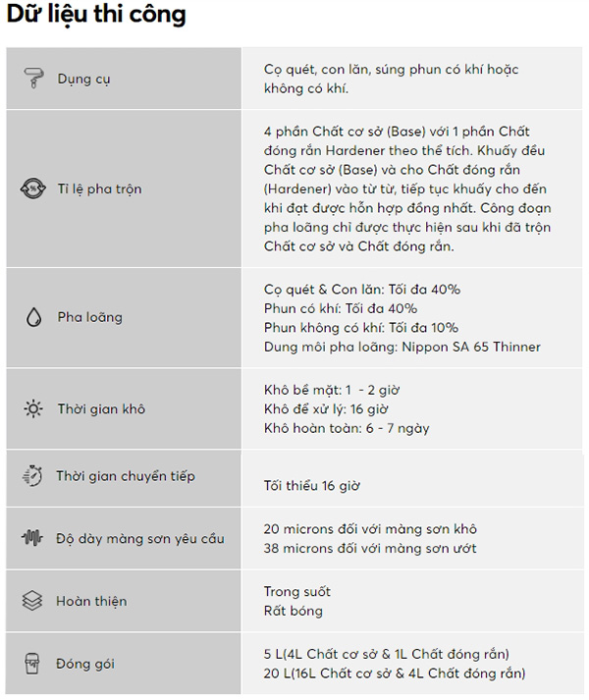Viewport: 589px width, 700px height.
Task: Click the paint bucket icon beside Đóng gói
Action: point(32,664)
